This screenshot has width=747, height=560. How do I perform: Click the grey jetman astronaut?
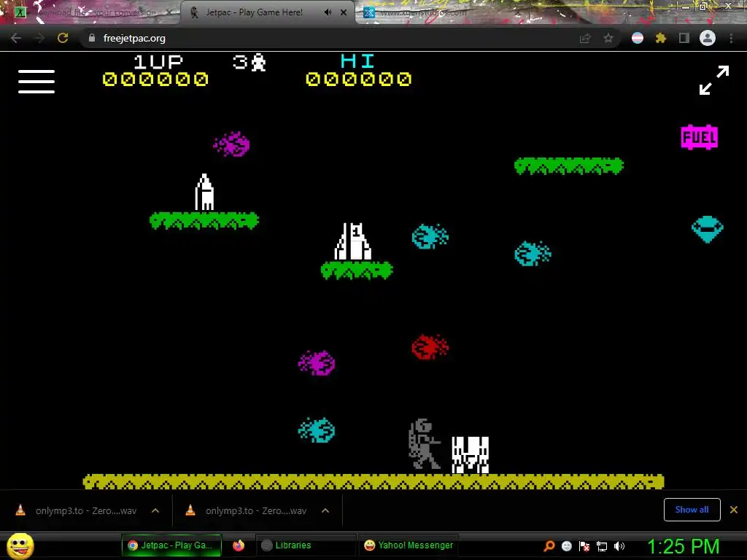[424, 444]
